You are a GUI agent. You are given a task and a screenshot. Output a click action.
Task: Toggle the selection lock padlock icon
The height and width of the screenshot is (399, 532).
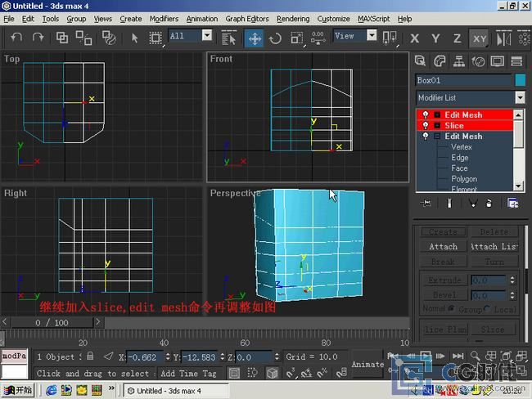pos(90,356)
